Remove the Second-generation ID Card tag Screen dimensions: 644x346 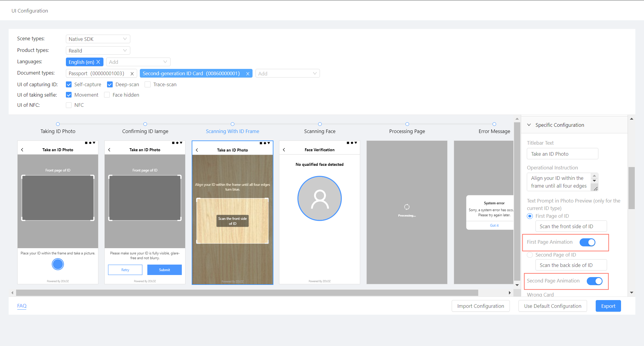point(247,74)
